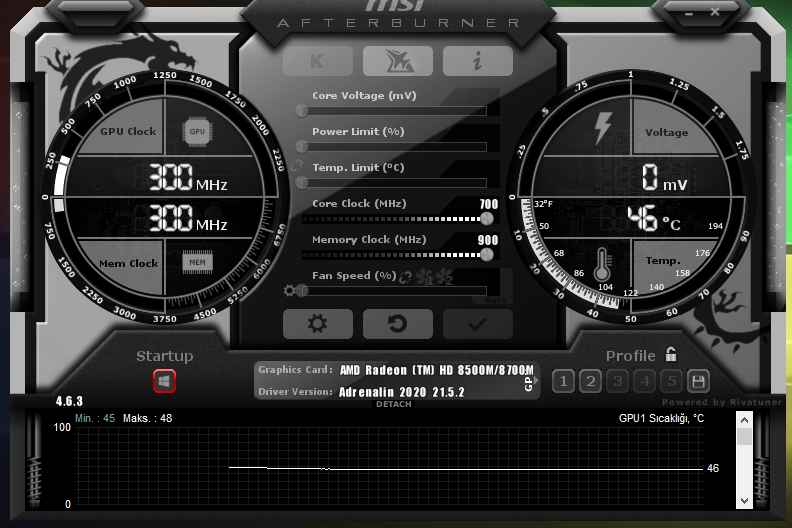The width and height of the screenshot is (792, 528).
Task: Toggle the profile lock icon
Action: [x=671, y=354]
